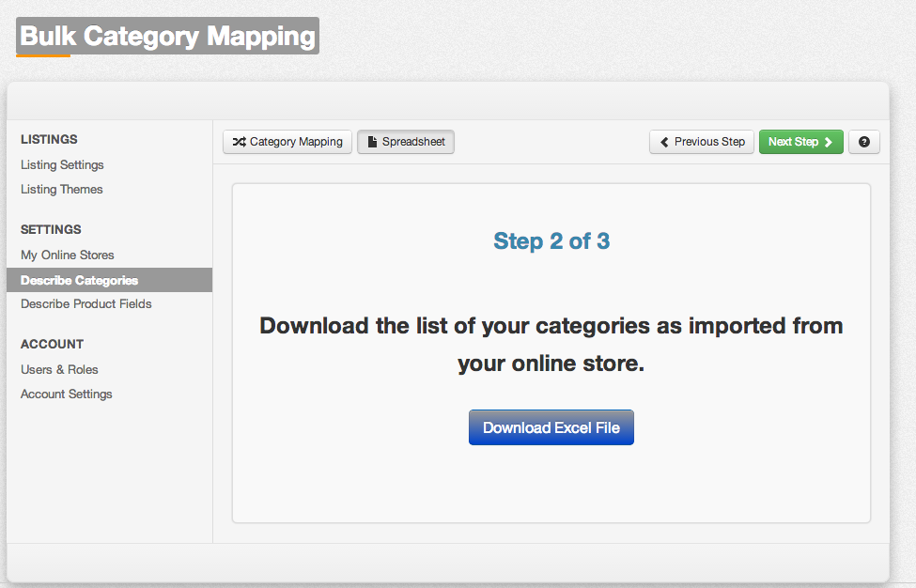Click the help question mark icon

click(864, 142)
